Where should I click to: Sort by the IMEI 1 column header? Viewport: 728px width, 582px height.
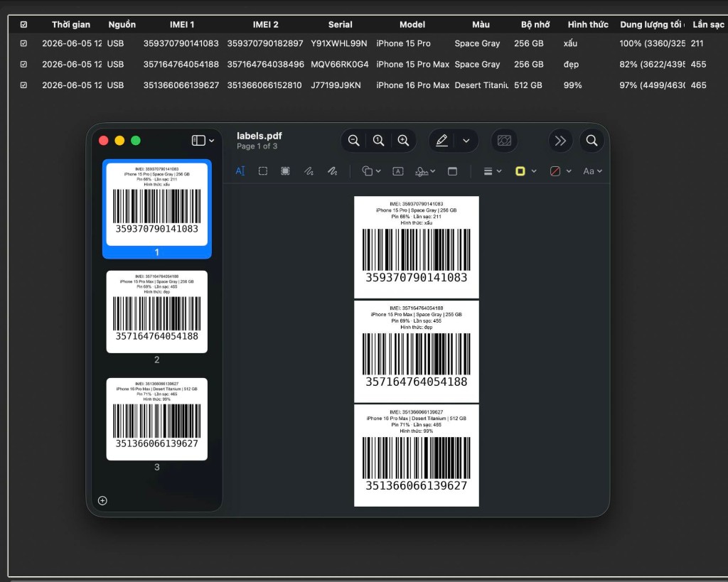[181, 25]
